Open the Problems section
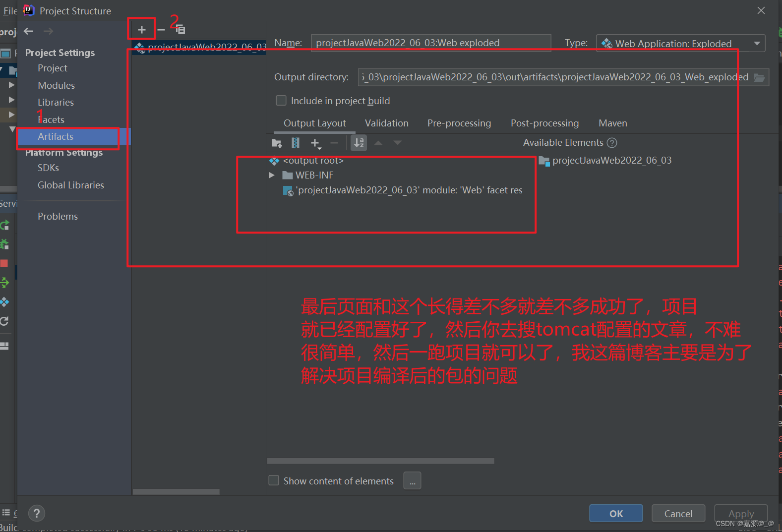The height and width of the screenshot is (532, 782). (58, 216)
